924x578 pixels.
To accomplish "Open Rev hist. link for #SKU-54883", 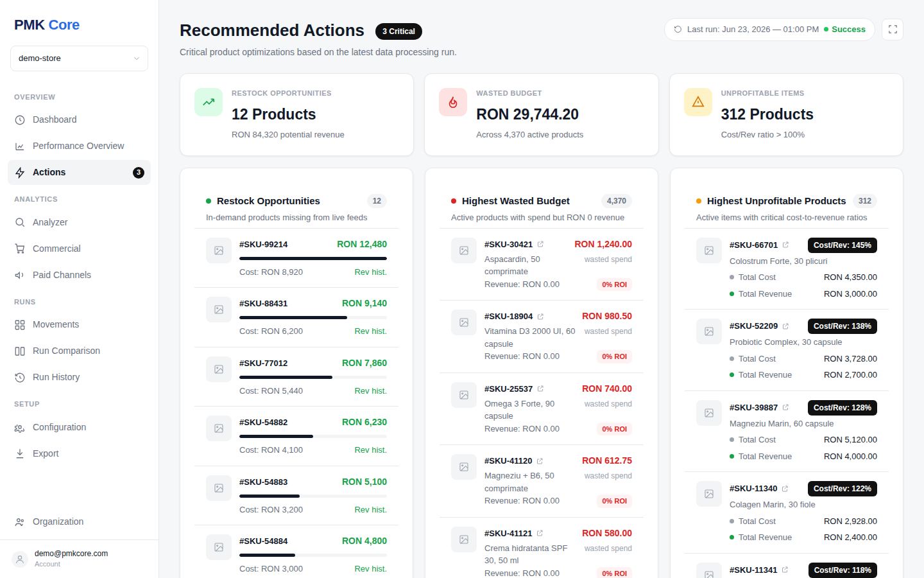I will tap(370, 510).
